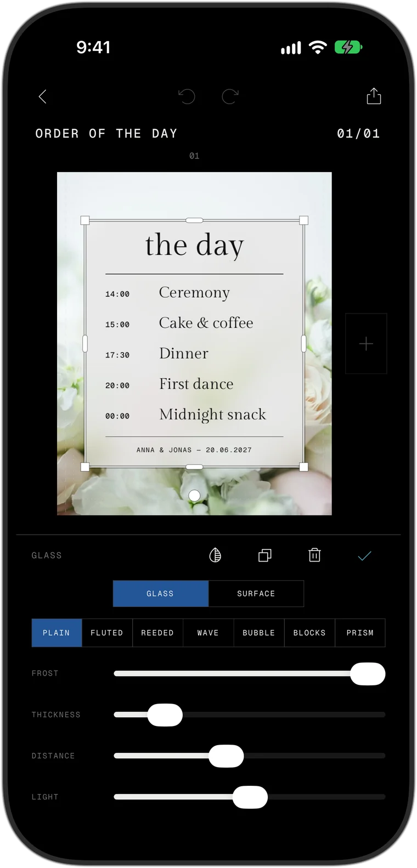Tap the 15:00 time entry

(x=117, y=325)
